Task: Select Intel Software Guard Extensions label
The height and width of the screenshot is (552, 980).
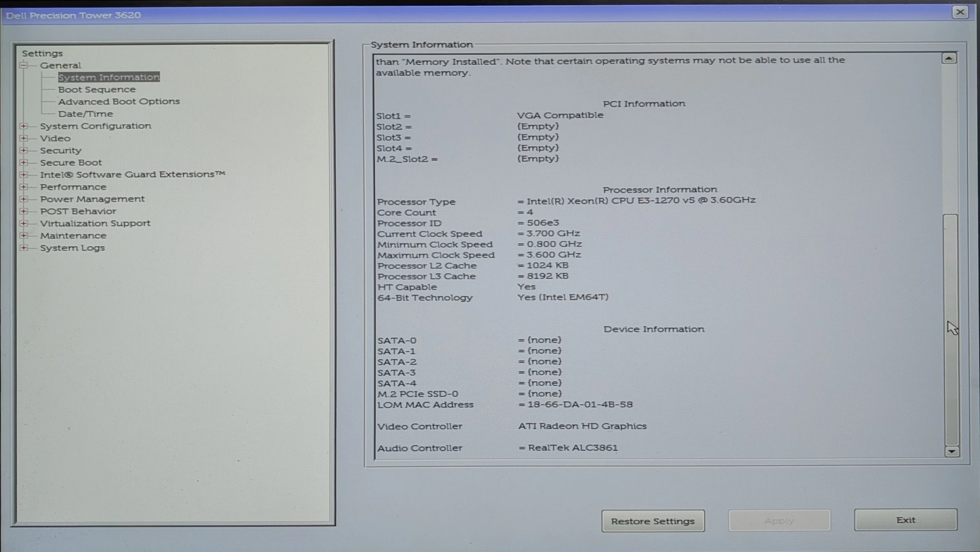Action: coord(132,174)
